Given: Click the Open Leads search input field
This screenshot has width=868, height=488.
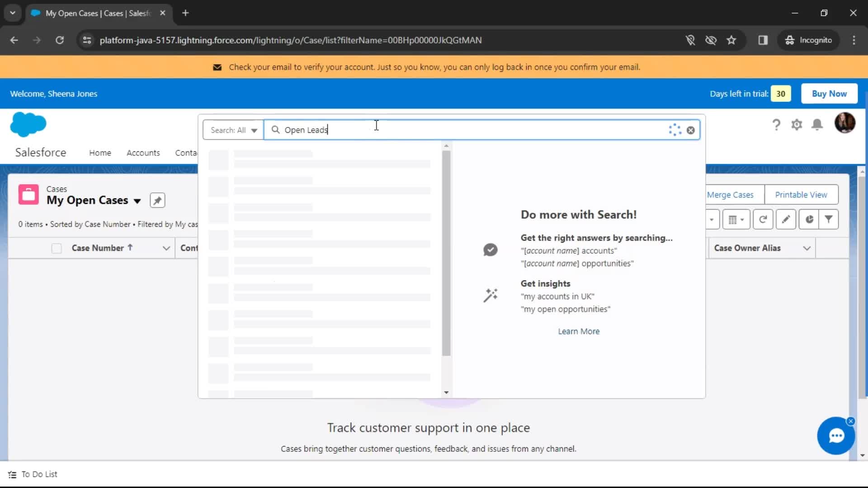Looking at the screenshot, I should coord(482,130).
